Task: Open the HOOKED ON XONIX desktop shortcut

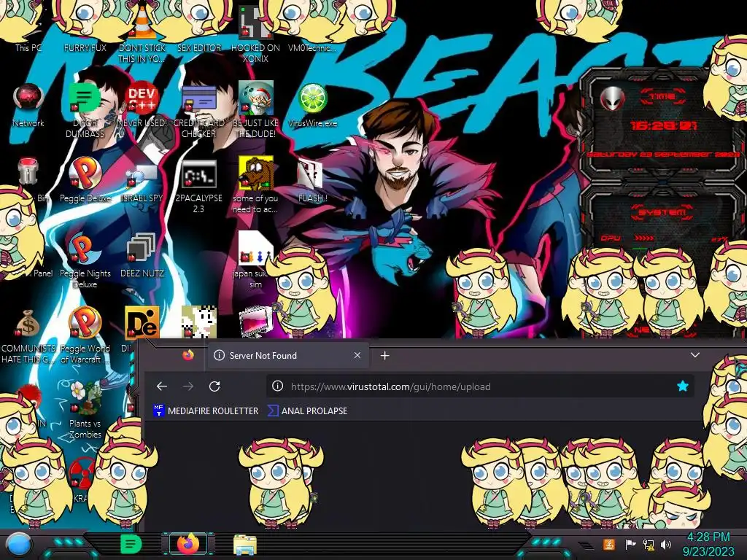Action: tap(255, 24)
